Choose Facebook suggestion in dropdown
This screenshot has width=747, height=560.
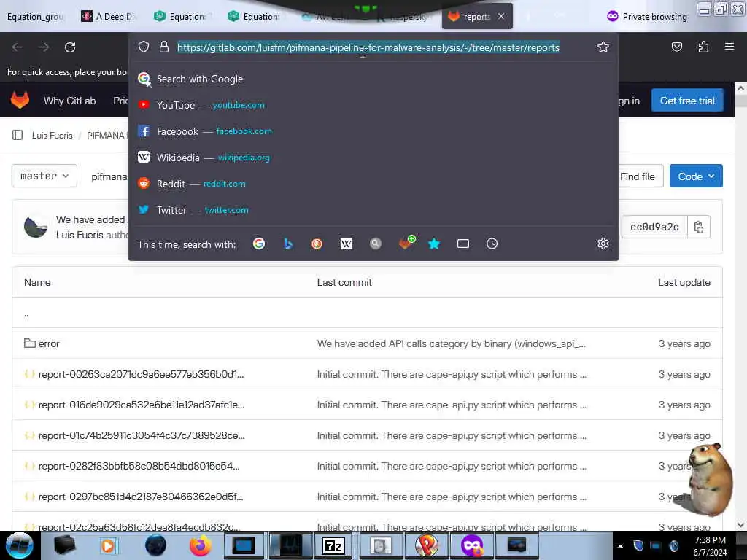click(x=373, y=131)
